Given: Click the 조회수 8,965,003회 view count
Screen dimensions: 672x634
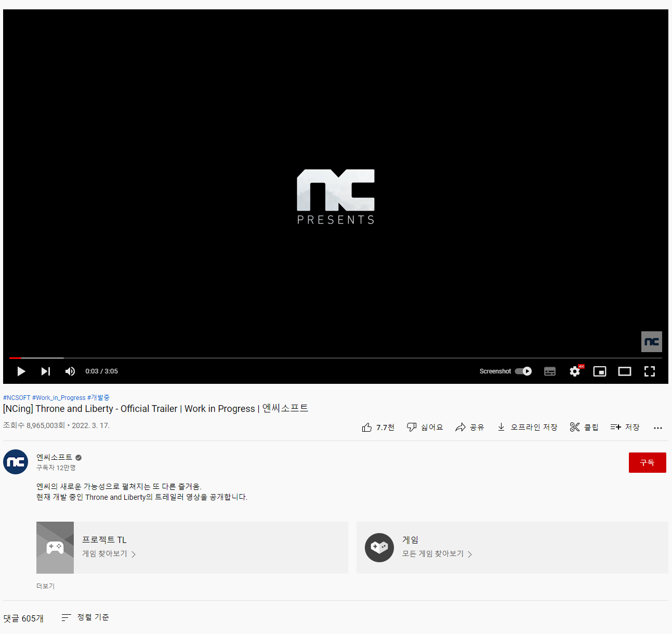Looking at the screenshot, I should click(34, 425).
